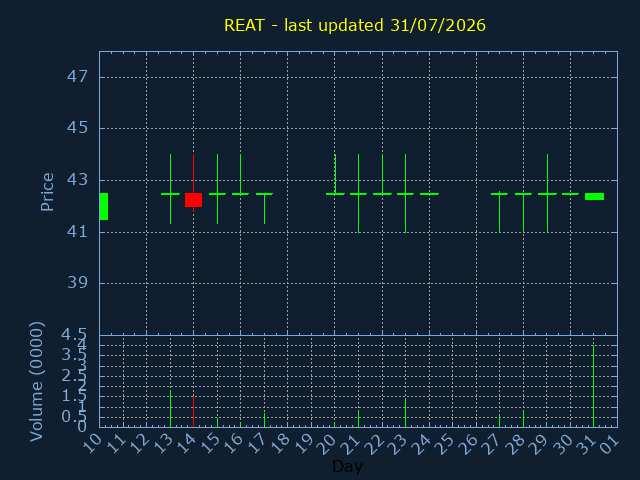Click the Price axis title
Screen dimensions: 640x480
[47, 192]
